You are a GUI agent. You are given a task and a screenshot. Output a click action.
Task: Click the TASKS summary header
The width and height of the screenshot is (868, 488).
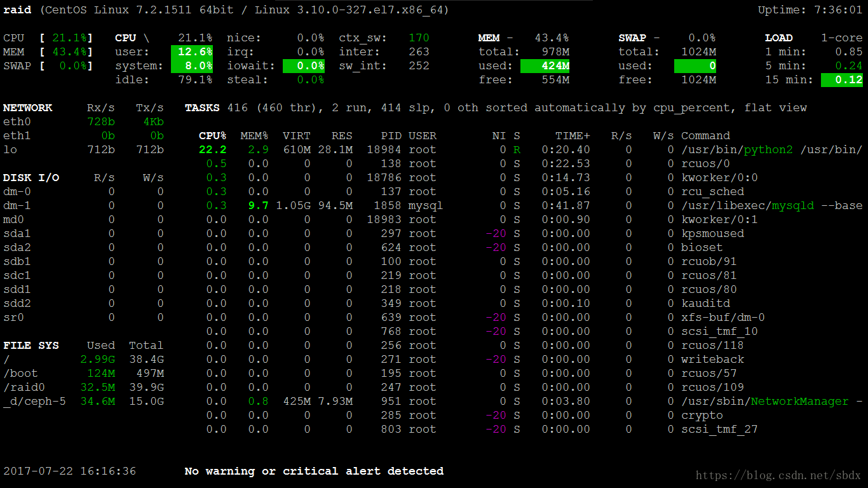[x=496, y=108]
